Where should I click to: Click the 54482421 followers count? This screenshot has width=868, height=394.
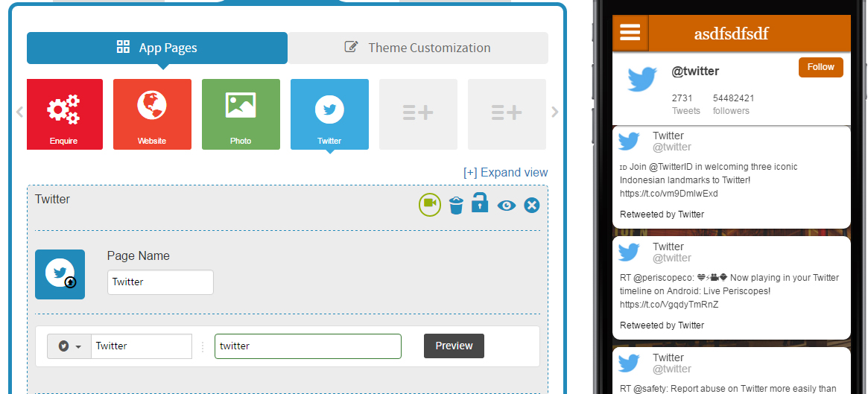[733, 104]
